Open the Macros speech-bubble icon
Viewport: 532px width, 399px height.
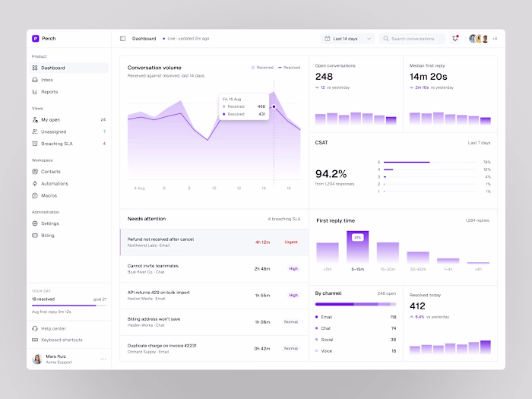35,195
